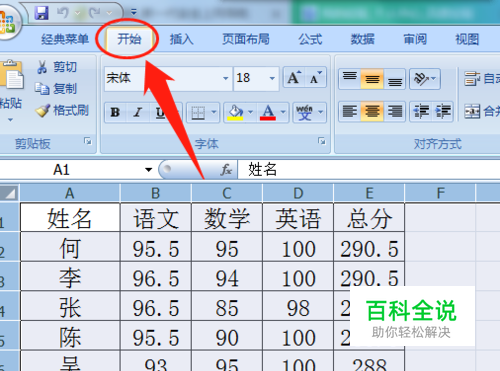Select cell containing 数学
Viewport: 500px width, 371px height.
pos(227,218)
